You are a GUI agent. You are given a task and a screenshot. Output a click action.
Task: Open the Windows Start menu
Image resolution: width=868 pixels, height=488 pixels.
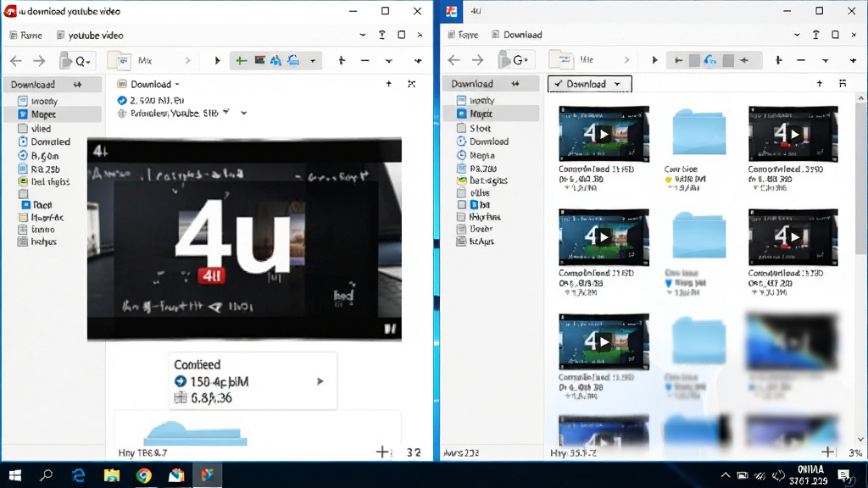tap(15, 475)
